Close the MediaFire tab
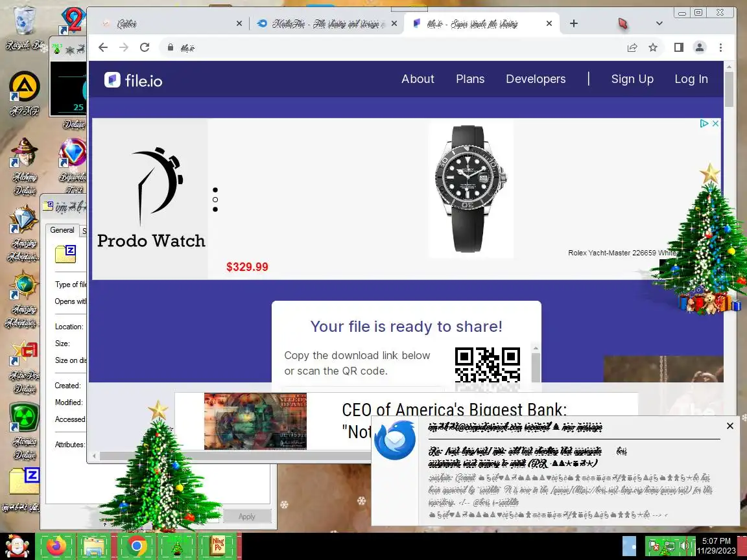The height and width of the screenshot is (560, 747). [394, 23]
